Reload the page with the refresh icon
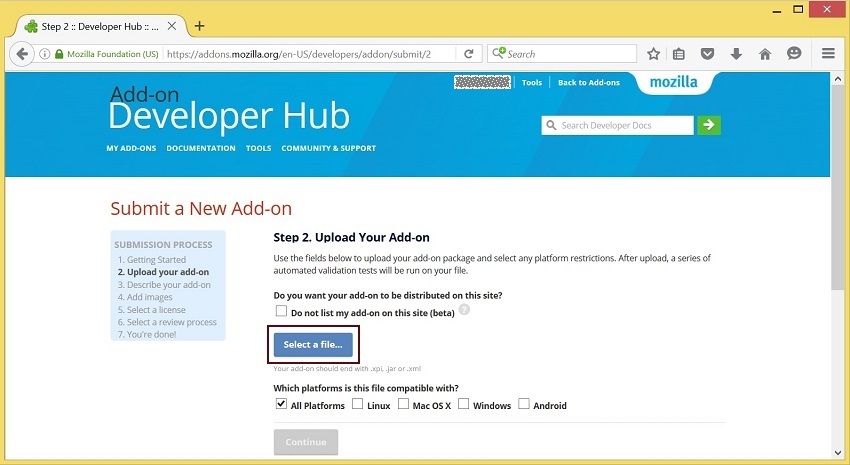The width and height of the screenshot is (850, 465). pos(469,54)
